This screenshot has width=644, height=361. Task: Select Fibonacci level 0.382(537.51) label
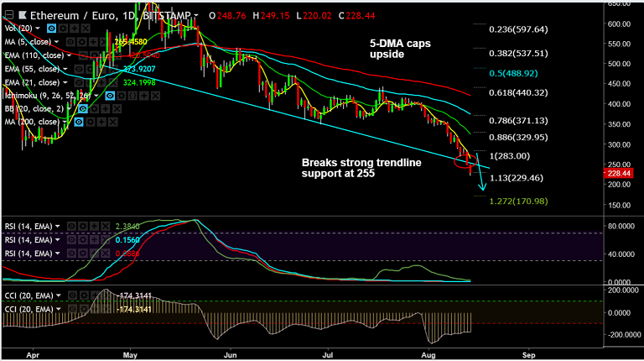coord(518,54)
